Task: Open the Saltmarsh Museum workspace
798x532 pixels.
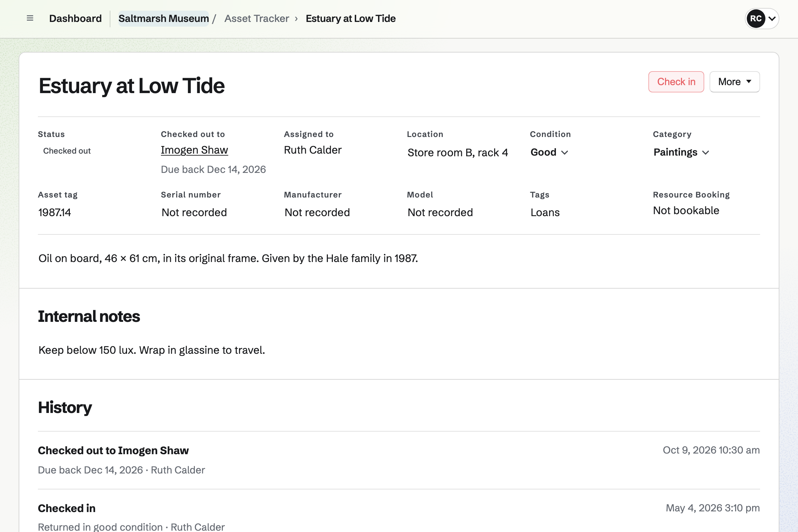Action: (x=164, y=18)
